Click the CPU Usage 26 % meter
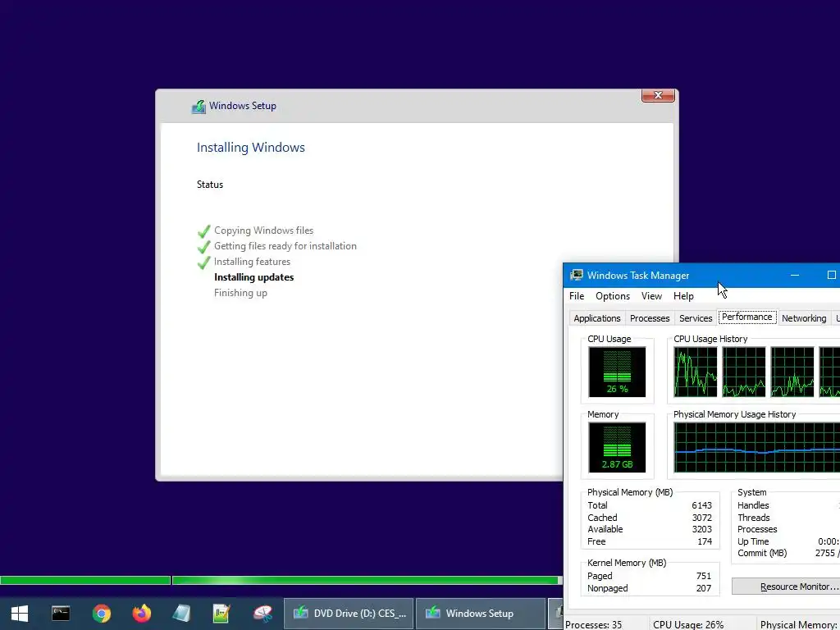The image size is (840, 630). coord(617,372)
